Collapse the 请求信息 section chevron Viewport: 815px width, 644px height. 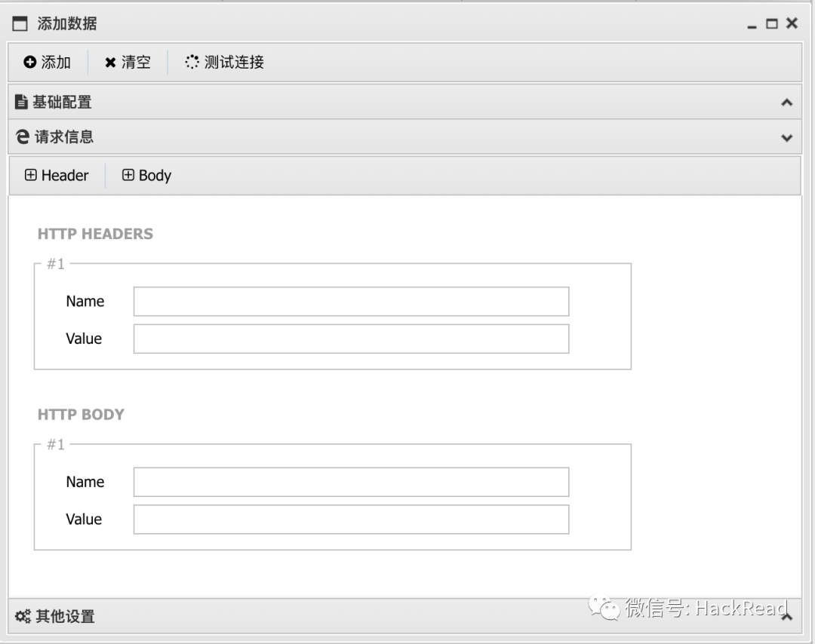pos(786,138)
